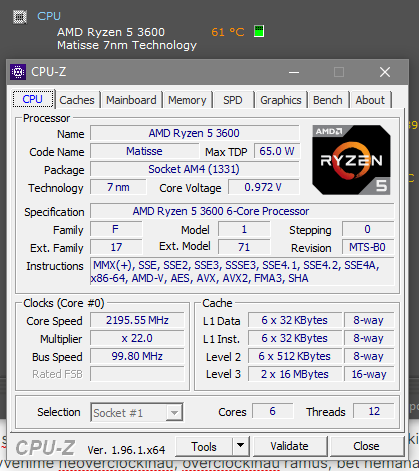This screenshot has width=419, height=471.
Task: Go to the SPD tab
Action: click(233, 100)
